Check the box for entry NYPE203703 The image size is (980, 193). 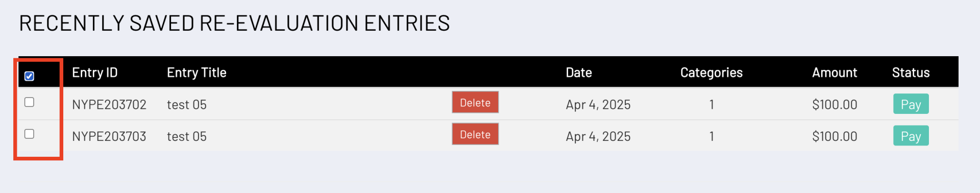pos(30,134)
